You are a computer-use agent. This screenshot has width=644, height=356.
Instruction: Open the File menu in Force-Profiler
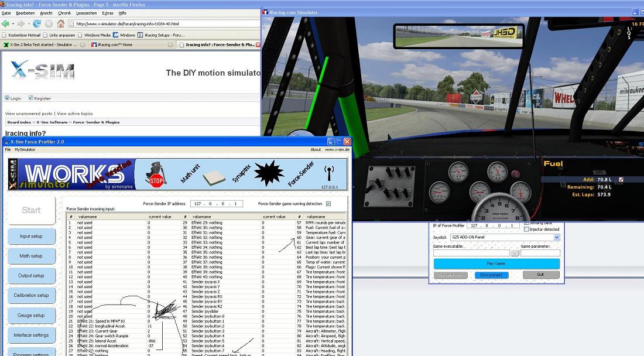coord(8,149)
